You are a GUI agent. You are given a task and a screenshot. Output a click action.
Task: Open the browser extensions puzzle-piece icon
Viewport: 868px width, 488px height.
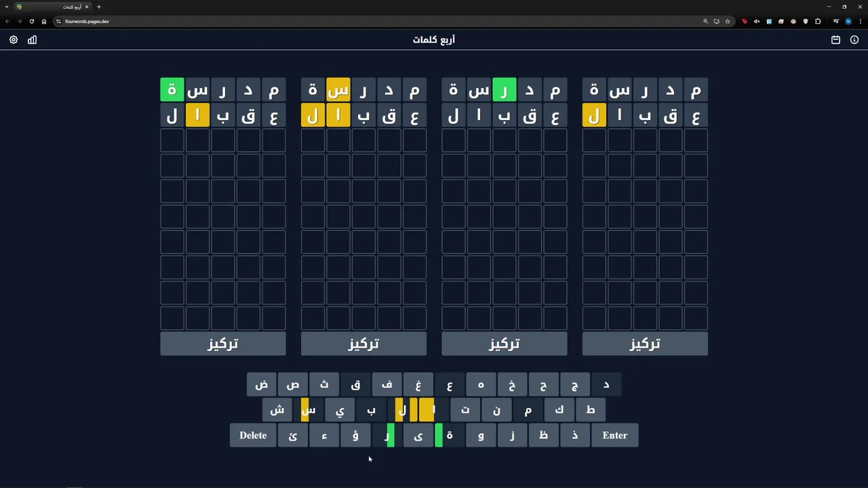(x=818, y=21)
